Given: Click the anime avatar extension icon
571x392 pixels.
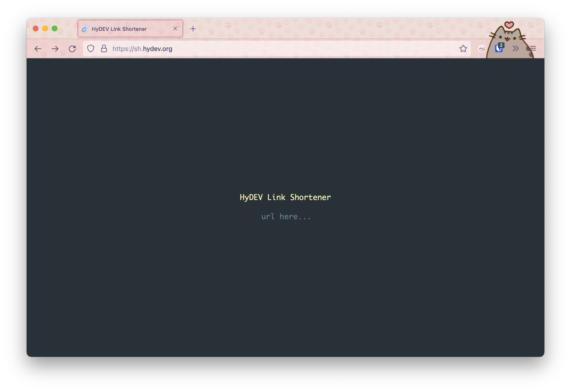Looking at the screenshot, I should tap(481, 49).
